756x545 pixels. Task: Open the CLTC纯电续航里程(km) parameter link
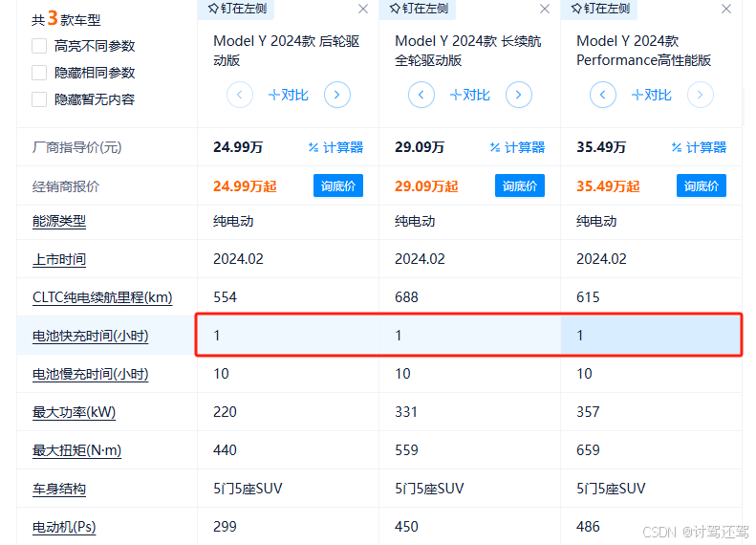tap(102, 297)
